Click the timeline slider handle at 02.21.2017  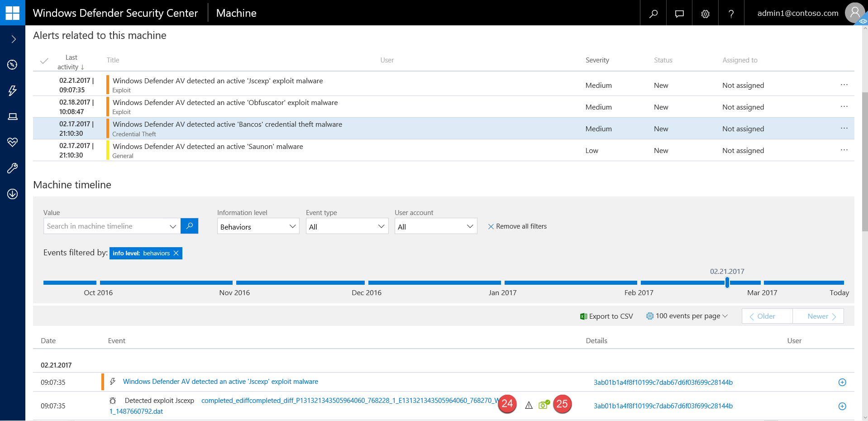pos(727,283)
